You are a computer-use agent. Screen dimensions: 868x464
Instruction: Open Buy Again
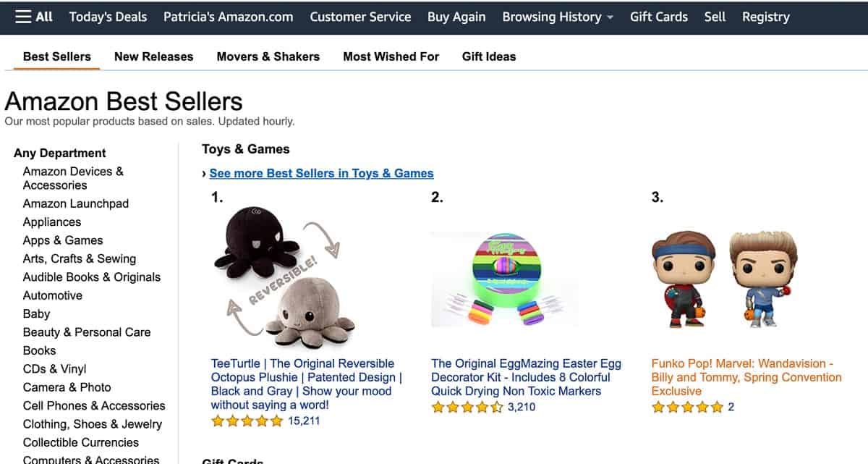[x=456, y=16]
